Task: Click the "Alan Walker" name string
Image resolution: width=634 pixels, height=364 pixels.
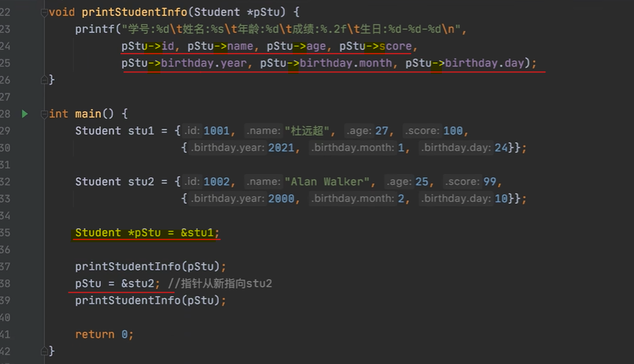Action: [327, 182]
